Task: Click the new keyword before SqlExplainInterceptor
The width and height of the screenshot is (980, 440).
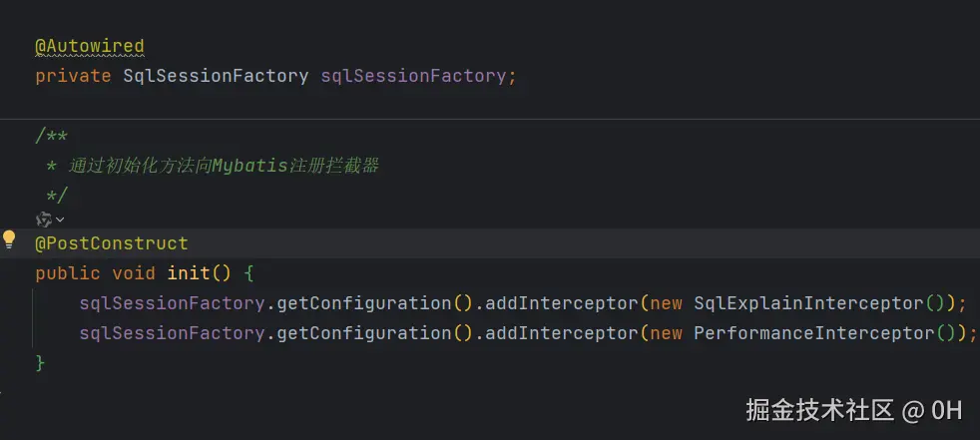Action: point(667,303)
